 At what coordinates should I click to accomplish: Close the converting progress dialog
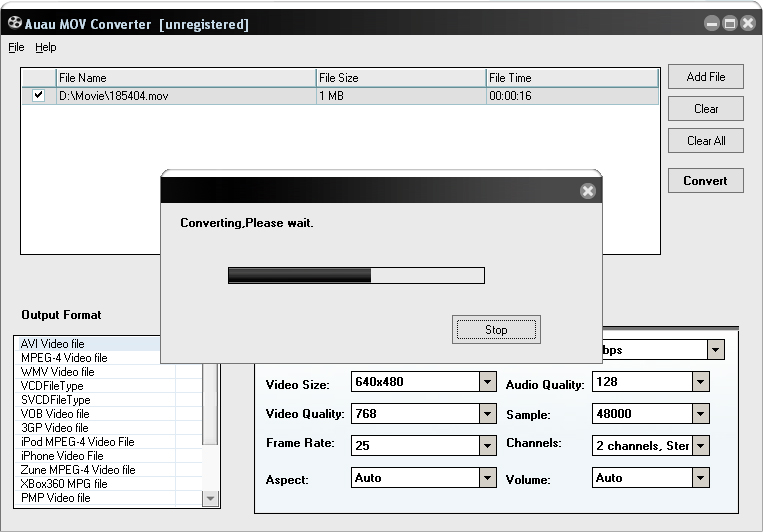pos(588,191)
